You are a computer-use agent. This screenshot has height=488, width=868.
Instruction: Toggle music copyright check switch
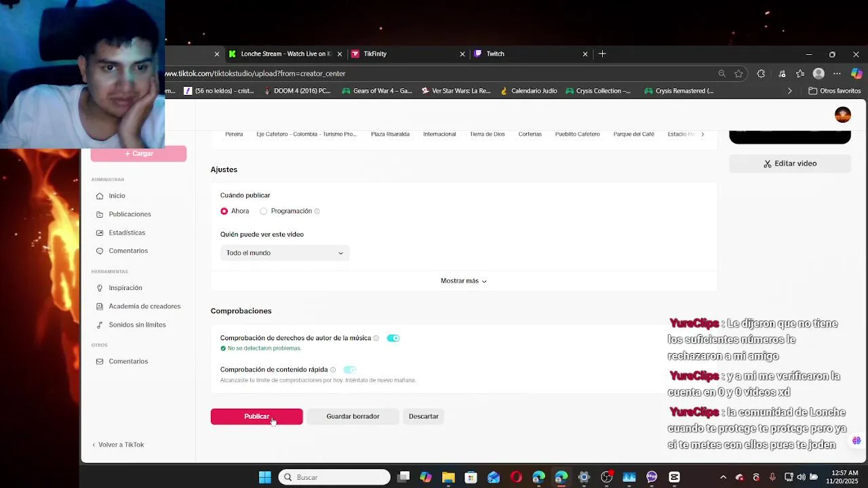[x=393, y=338]
